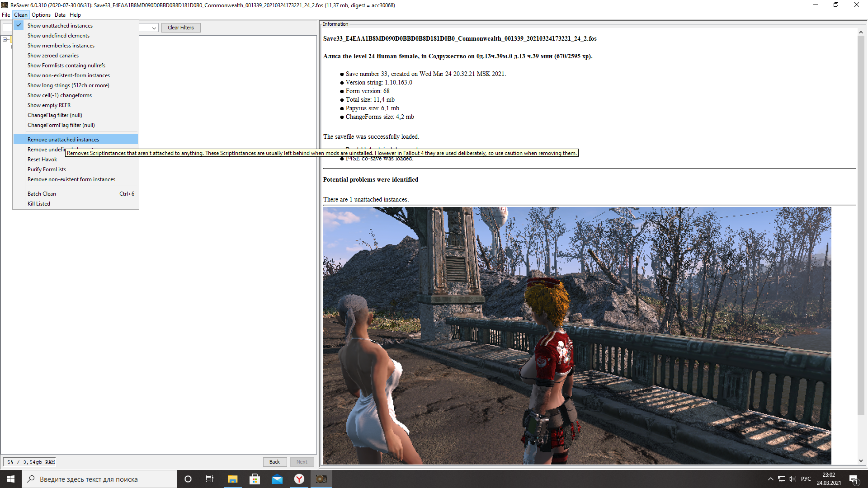This screenshot has width=868, height=488.
Task: Select Remove unattached instances menu entry
Action: 63,140
